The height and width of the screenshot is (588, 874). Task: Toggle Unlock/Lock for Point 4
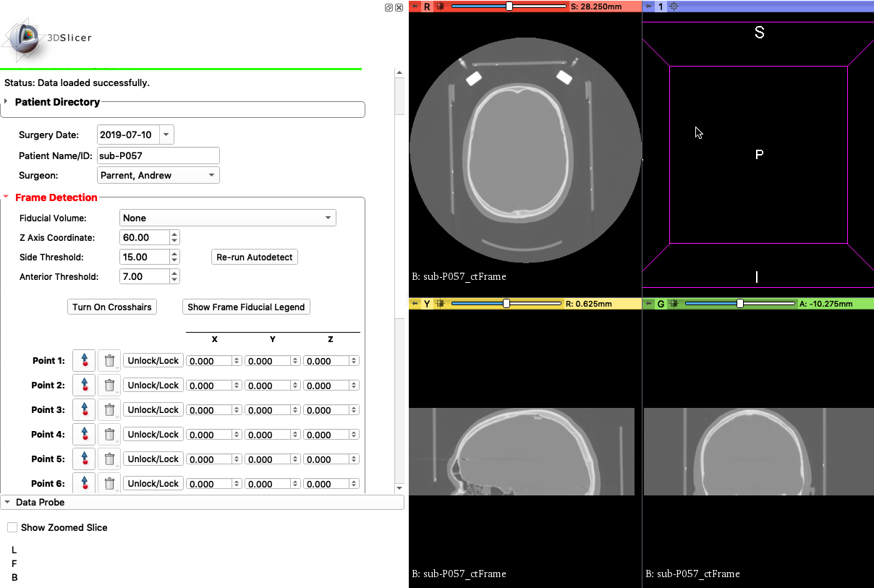pos(153,434)
